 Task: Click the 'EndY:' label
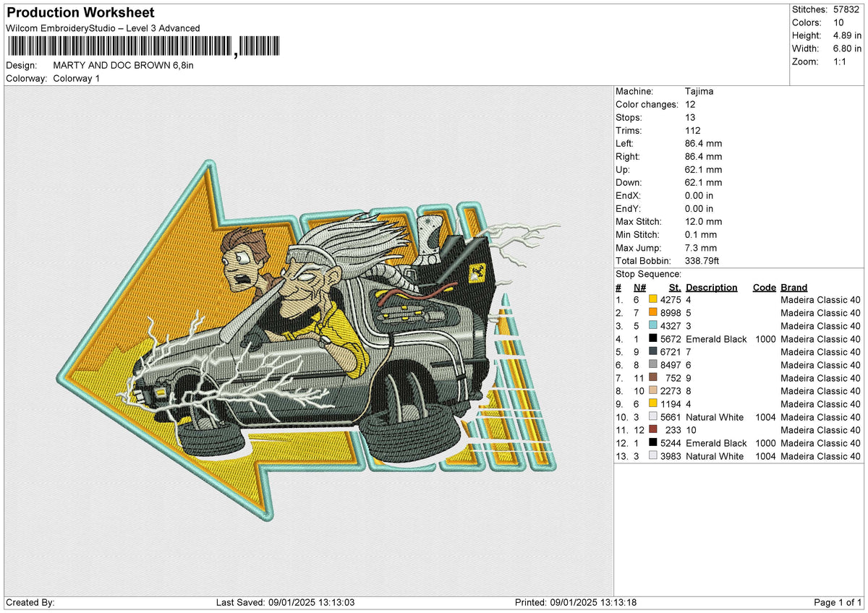click(x=628, y=209)
